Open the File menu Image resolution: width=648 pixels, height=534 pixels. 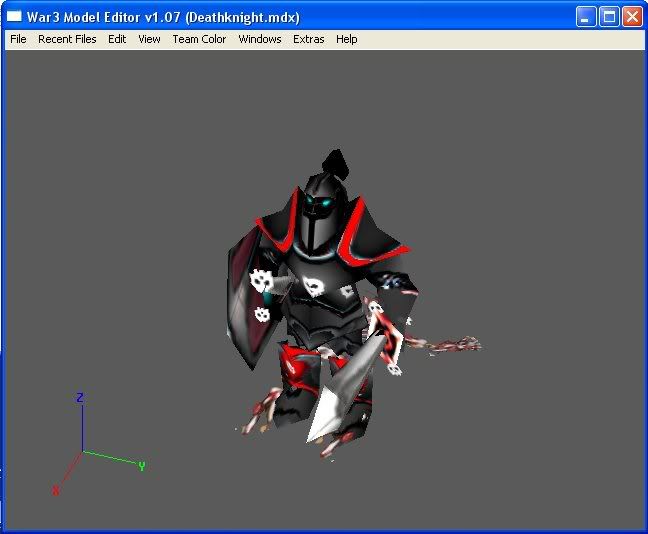click(x=18, y=39)
